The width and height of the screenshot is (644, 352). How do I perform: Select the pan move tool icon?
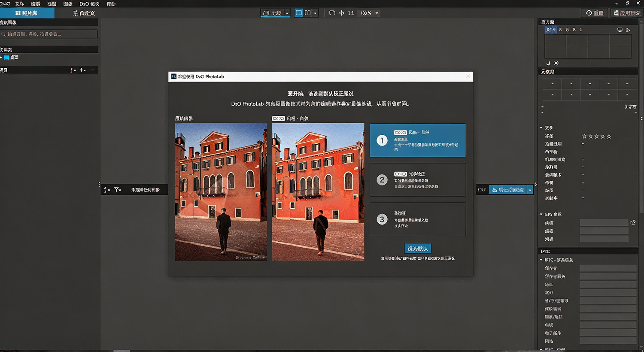(x=342, y=13)
